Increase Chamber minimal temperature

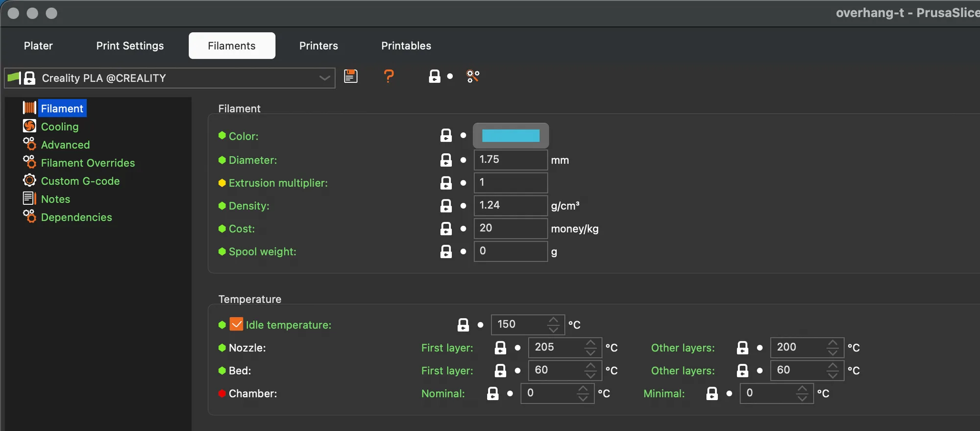[802, 389]
